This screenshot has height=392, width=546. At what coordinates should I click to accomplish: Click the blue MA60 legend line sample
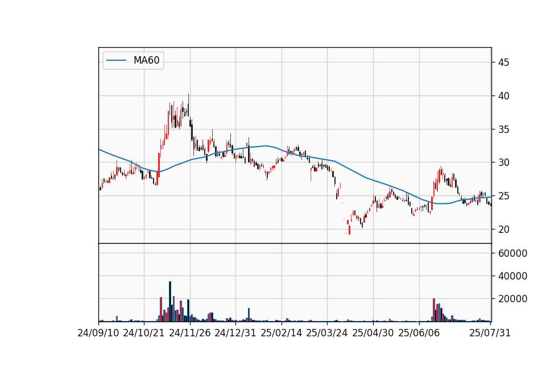coord(116,61)
